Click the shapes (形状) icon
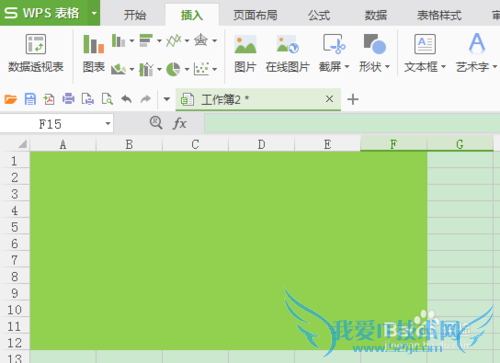Viewport: 500px width, 363px height. pos(374,44)
